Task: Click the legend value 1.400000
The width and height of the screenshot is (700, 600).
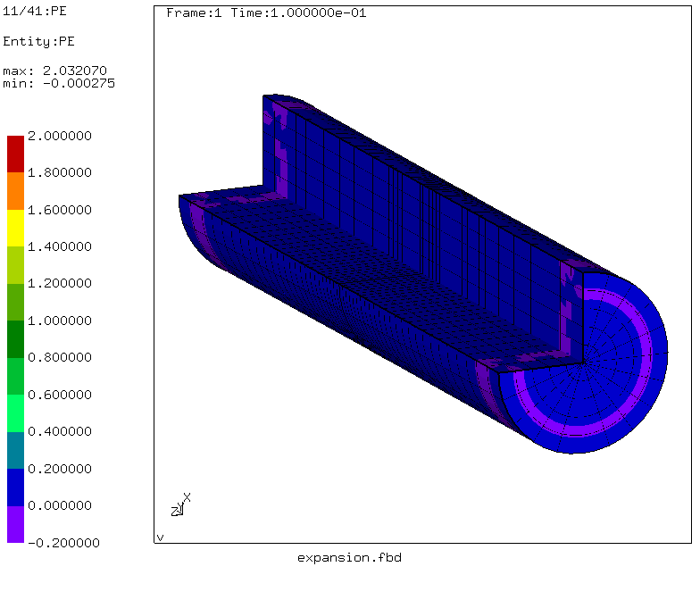Action: coord(60,246)
